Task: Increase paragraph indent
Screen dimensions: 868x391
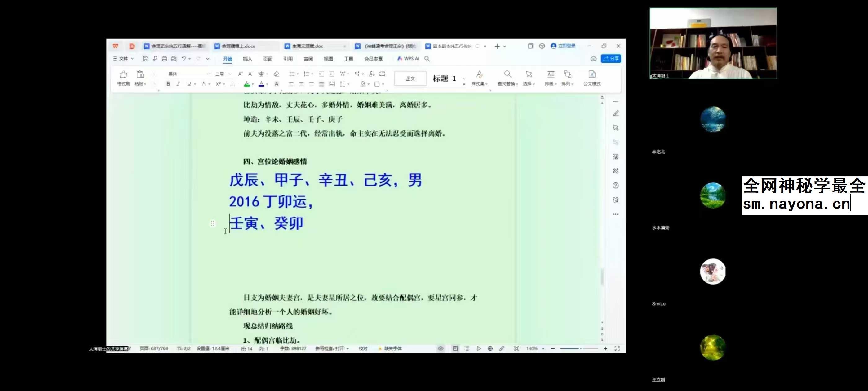Action: tap(332, 74)
